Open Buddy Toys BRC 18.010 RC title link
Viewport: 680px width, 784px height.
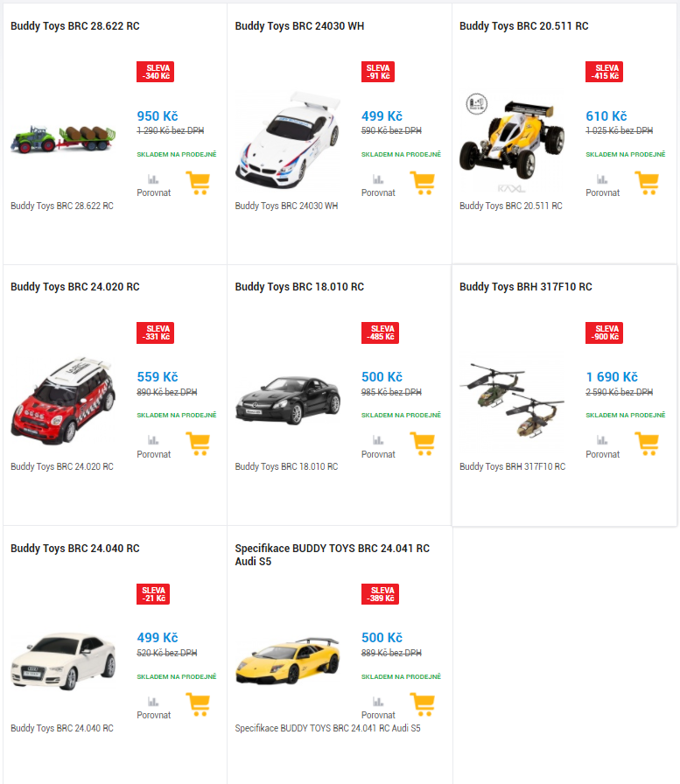299,287
